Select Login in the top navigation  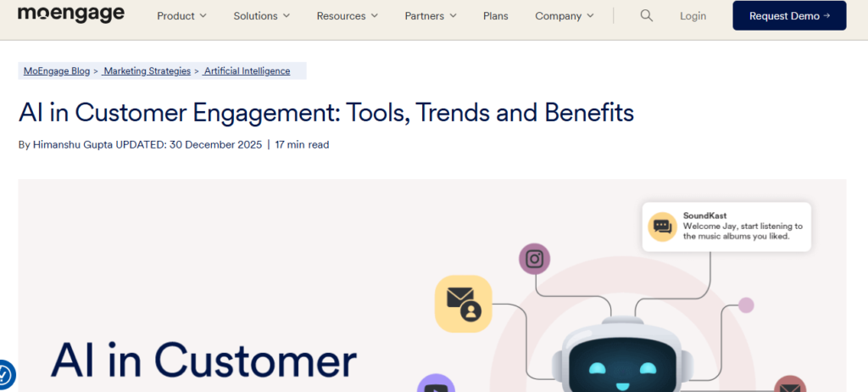coord(693,16)
